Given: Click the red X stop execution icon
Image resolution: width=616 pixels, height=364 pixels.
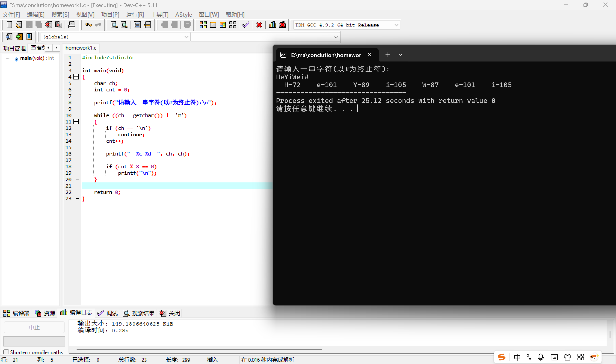Looking at the screenshot, I should (x=259, y=25).
